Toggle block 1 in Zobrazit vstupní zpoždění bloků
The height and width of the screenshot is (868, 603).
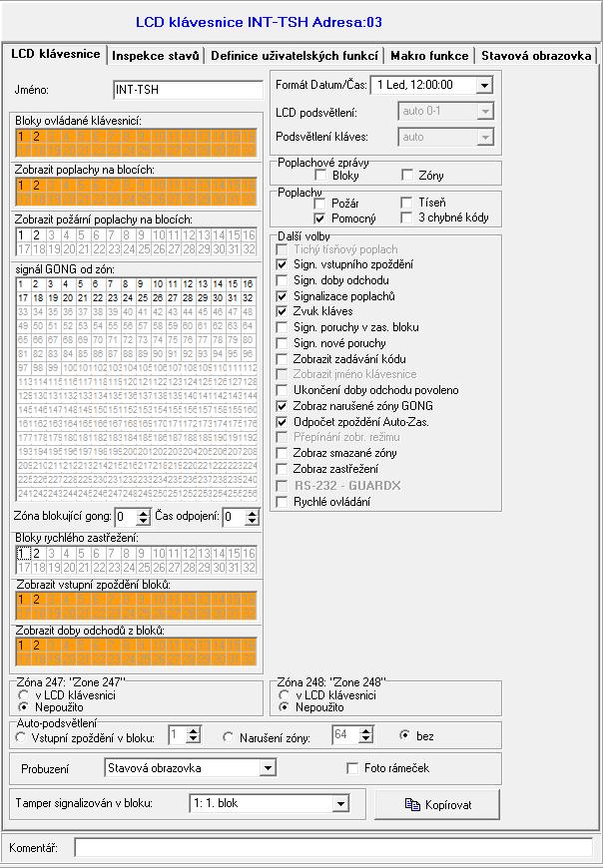click(22, 600)
